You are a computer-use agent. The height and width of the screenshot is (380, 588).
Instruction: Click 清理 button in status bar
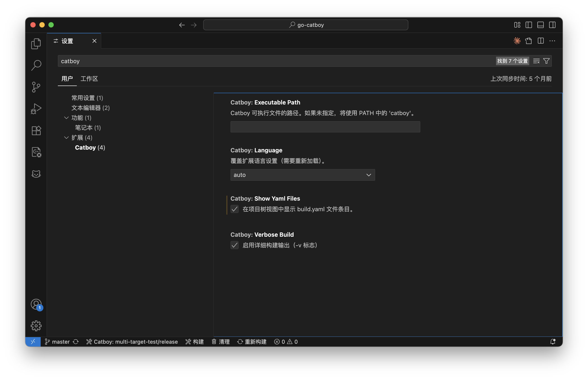[221, 342]
